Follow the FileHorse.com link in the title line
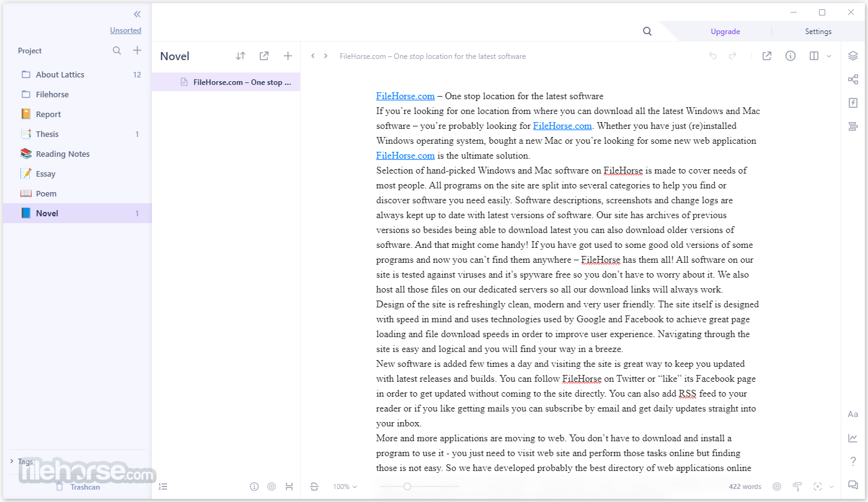Screen dimensions: 868x502 pyautogui.click(x=405, y=96)
